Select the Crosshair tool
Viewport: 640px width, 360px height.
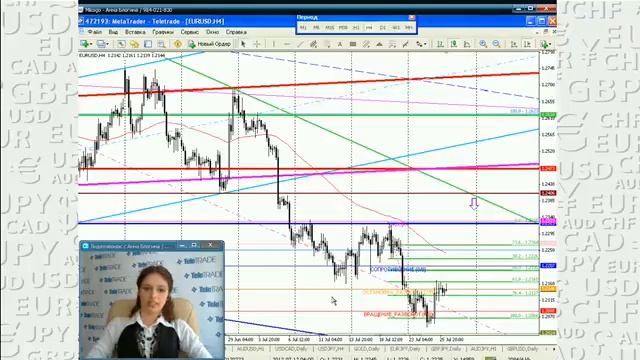(x=257, y=44)
